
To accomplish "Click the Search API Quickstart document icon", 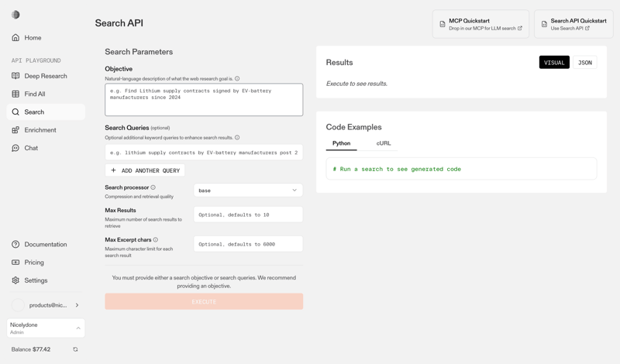I will [x=544, y=24].
